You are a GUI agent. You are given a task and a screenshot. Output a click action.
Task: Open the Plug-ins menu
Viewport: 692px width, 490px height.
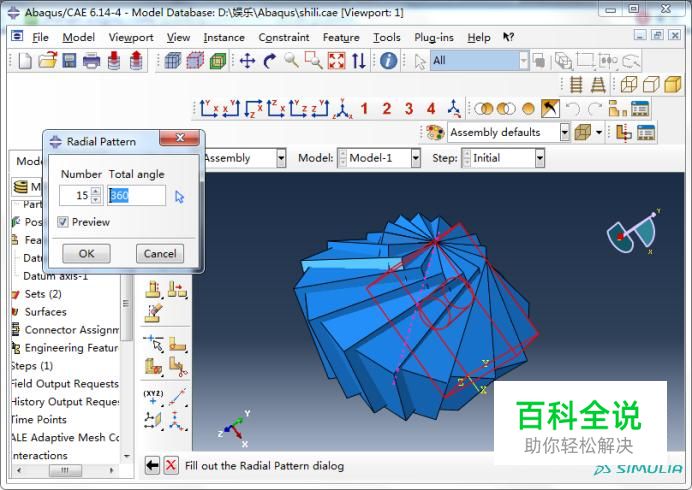(x=434, y=38)
